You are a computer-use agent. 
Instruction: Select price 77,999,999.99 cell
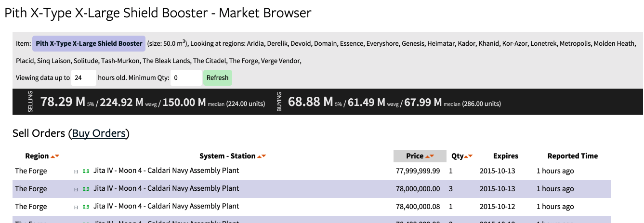418,171
